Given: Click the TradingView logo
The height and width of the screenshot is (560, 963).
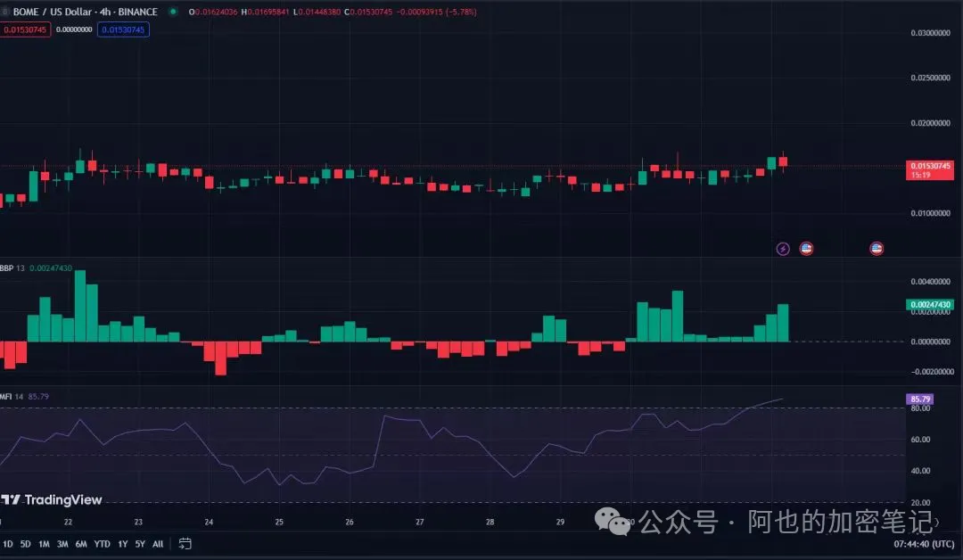Looking at the screenshot, I should pos(52,500).
